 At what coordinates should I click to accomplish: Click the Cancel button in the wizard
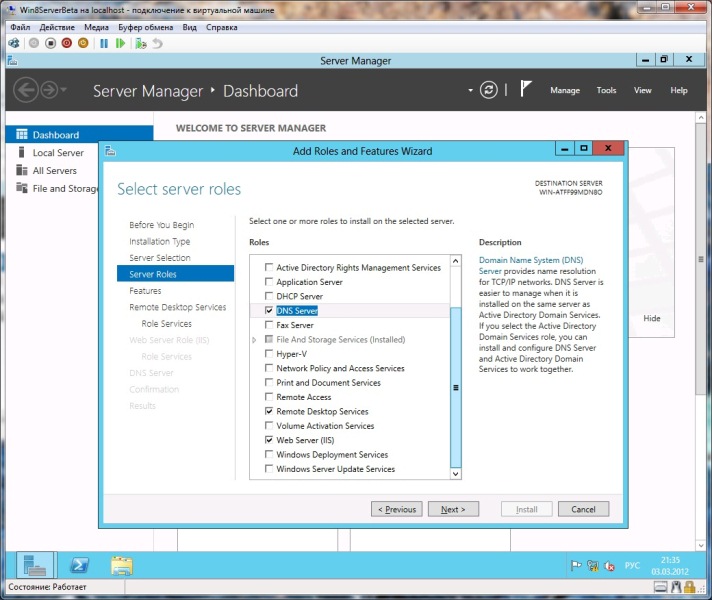click(x=583, y=509)
